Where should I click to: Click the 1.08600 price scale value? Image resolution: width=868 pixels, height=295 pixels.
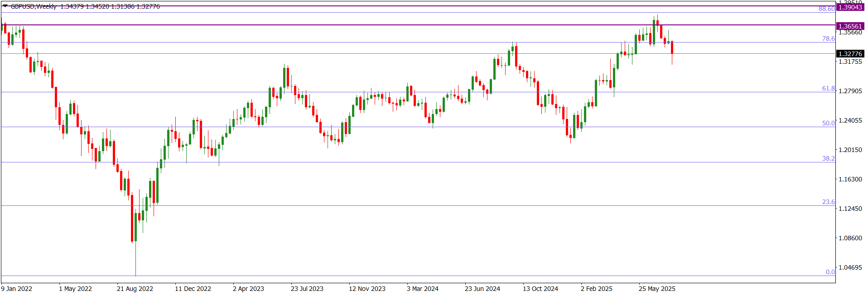tap(850, 238)
